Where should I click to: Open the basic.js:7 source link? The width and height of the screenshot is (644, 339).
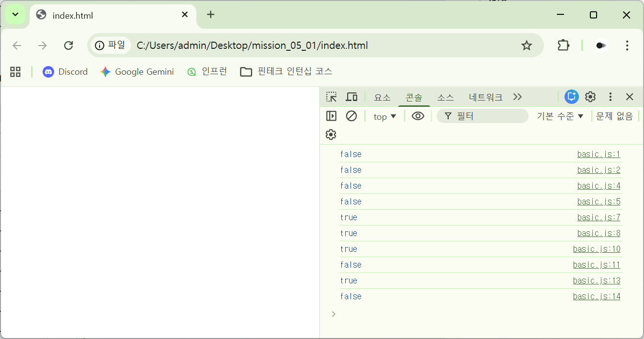click(599, 217)
